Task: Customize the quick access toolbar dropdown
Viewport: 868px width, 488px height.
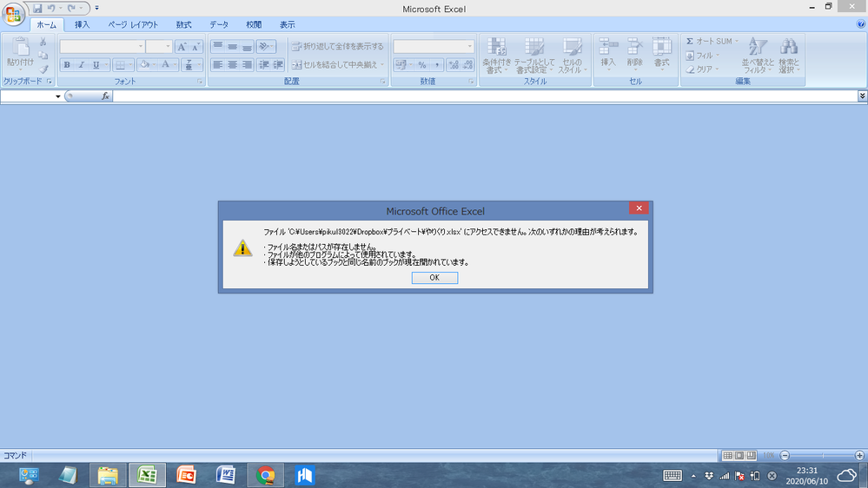Action: point(96,9)
